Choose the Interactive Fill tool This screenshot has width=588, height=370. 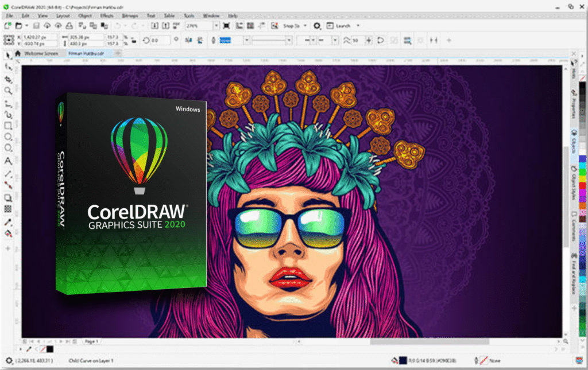pyautogui.click(x=8, y=234)
